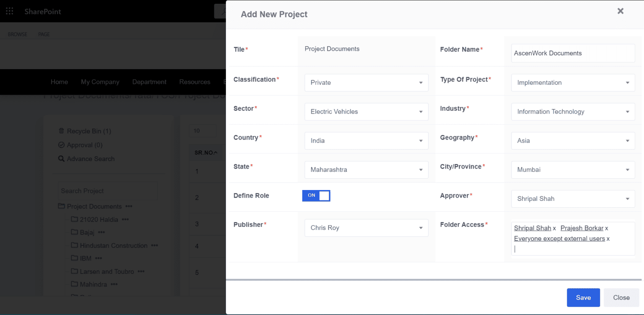This screenshot has height=315, width=644.
Task: Toggle the Define Role switch off
Action: (x=316, y=195)
